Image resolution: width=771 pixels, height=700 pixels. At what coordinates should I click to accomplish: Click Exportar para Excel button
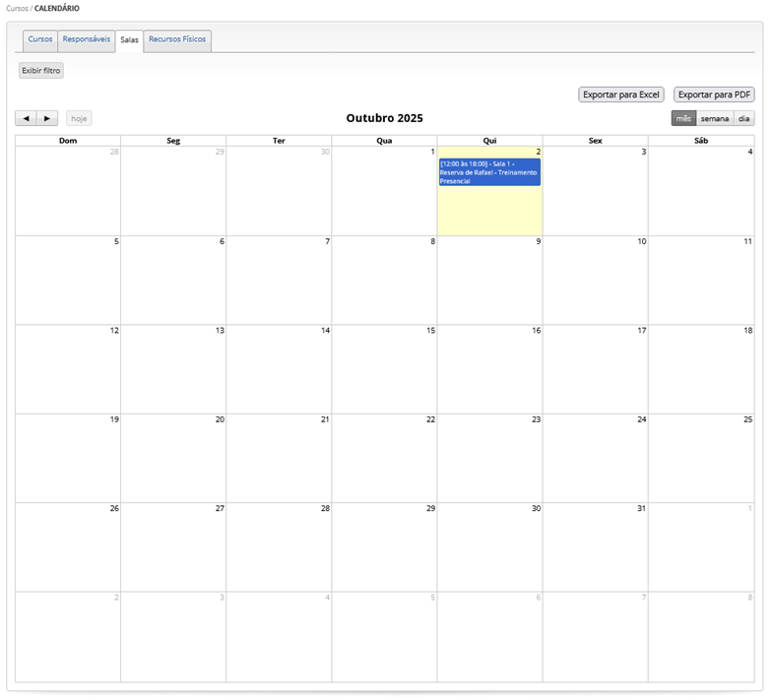pos(620,95)
